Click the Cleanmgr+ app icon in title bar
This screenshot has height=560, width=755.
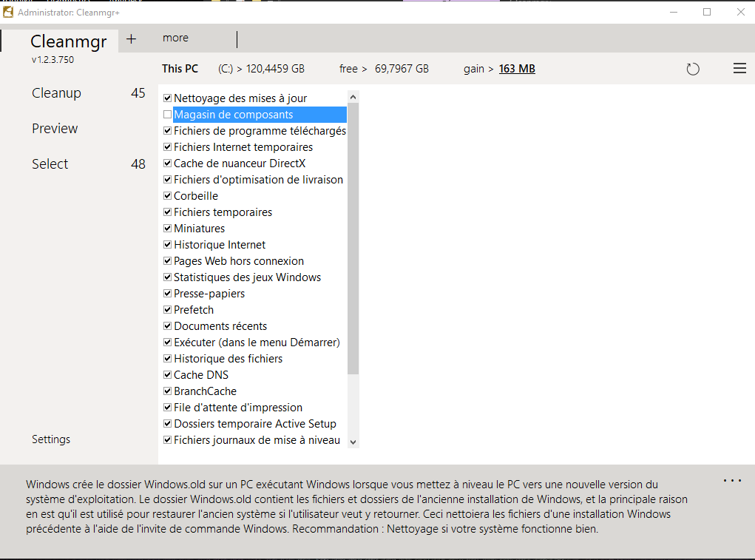coord(7,12)
